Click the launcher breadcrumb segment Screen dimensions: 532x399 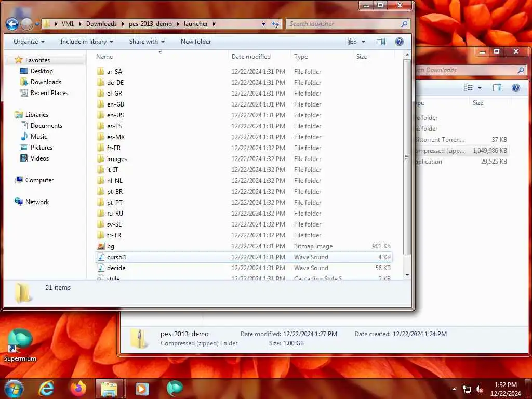196,24
